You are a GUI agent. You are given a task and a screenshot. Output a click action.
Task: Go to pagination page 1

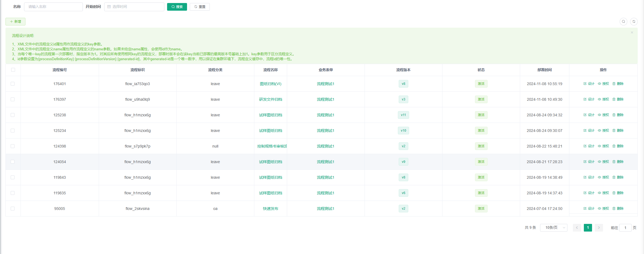[x=588, y=228]
